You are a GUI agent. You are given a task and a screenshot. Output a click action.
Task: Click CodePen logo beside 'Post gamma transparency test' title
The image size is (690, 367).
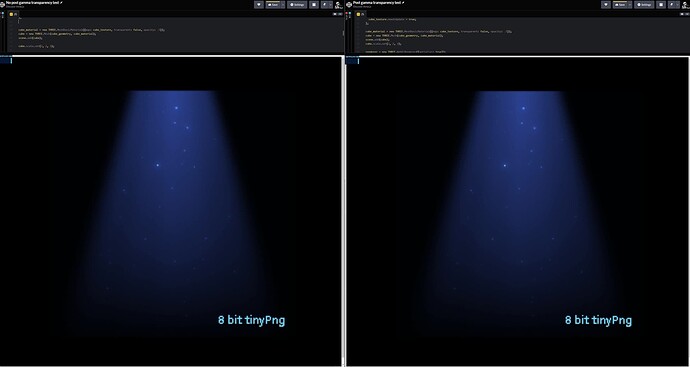349,4
